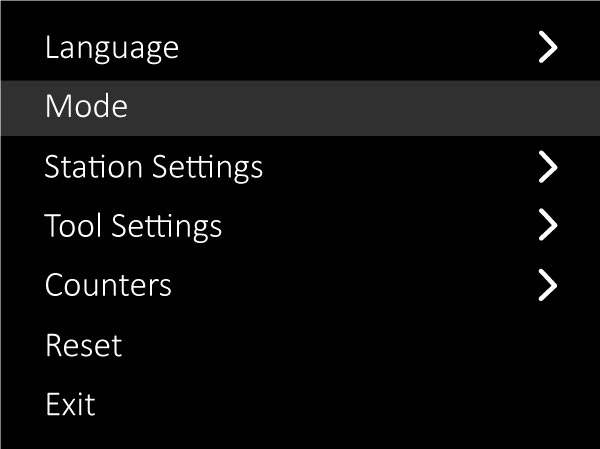Screen dimensions: 600x449
Task: Click the Counters text label
Action: [108, 285]
